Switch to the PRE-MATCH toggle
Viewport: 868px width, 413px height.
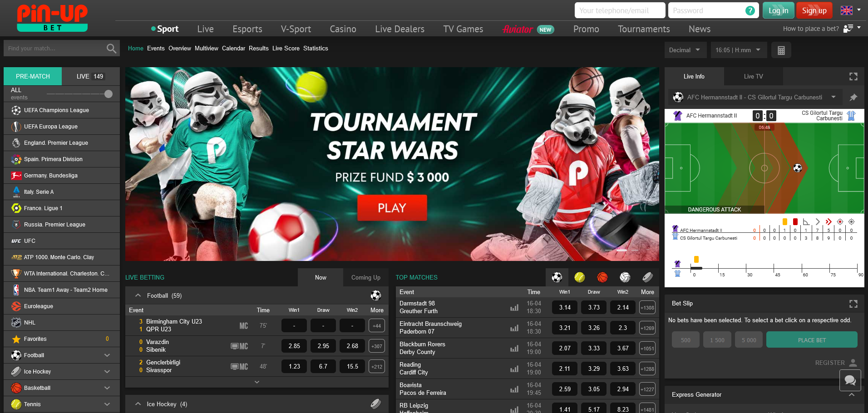pyautogui.click(x=33, y=76)
